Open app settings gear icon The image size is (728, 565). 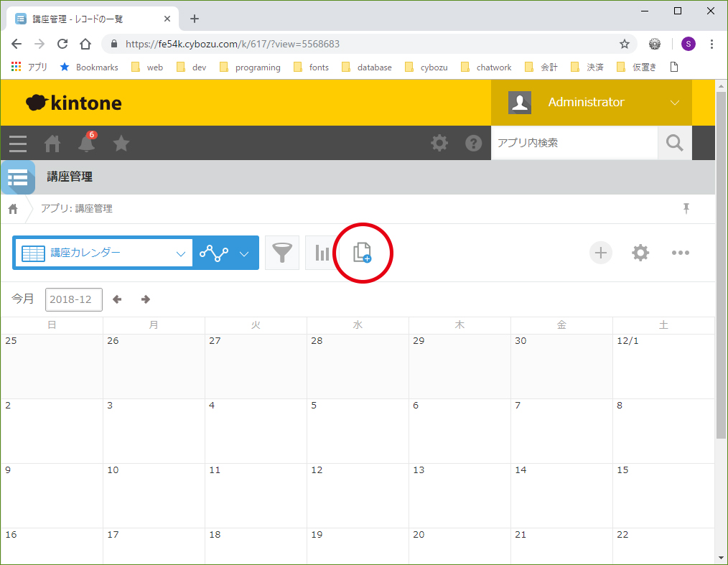click(x=640, y=253)
